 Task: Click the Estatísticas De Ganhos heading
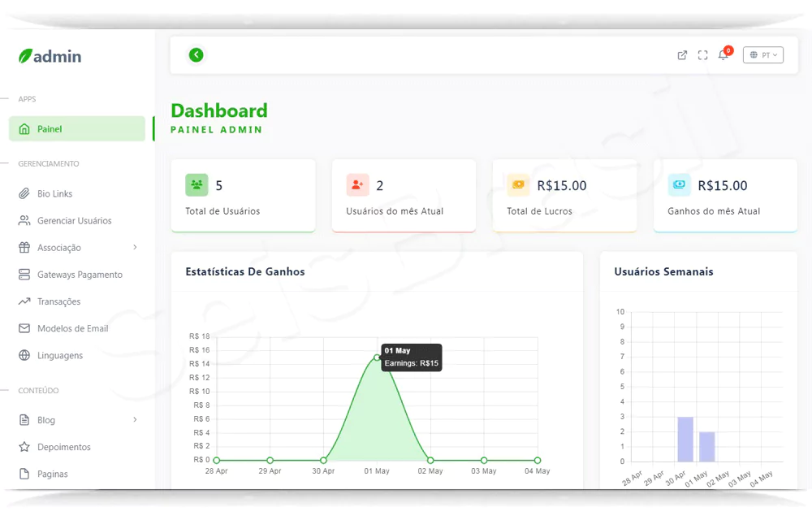(x=245, y=271)
